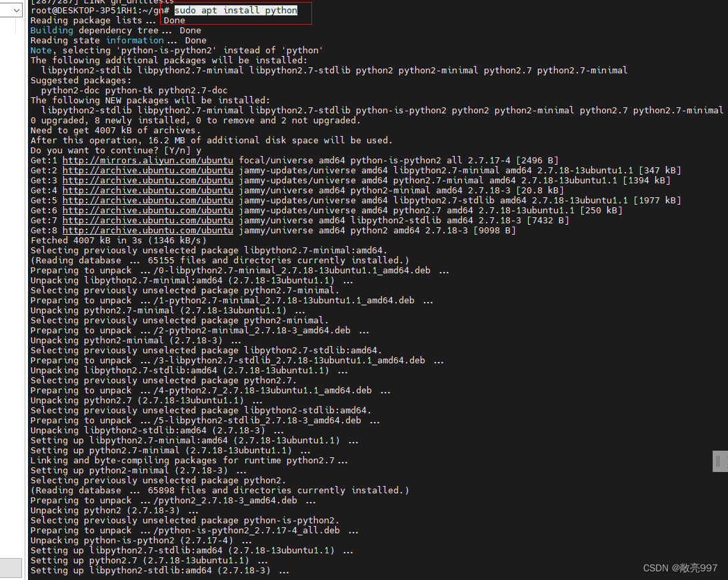
Task: Click 'The following NEW packages will be installed:'
Action: (150, 100)
